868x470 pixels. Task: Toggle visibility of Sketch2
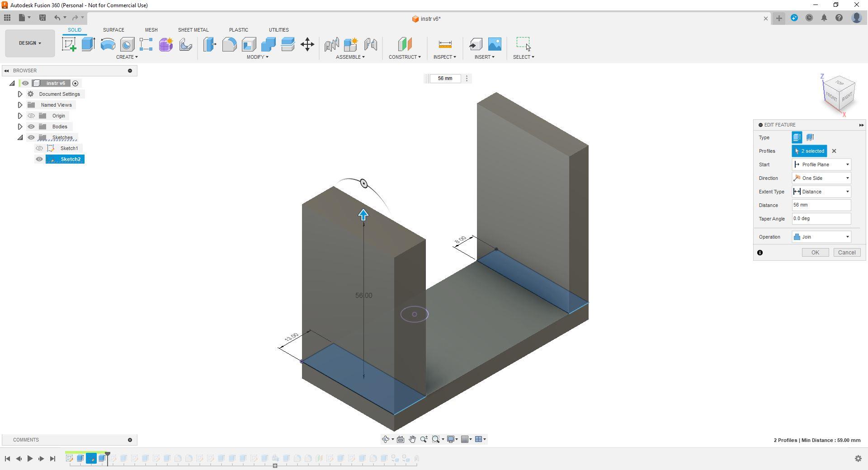39,159
